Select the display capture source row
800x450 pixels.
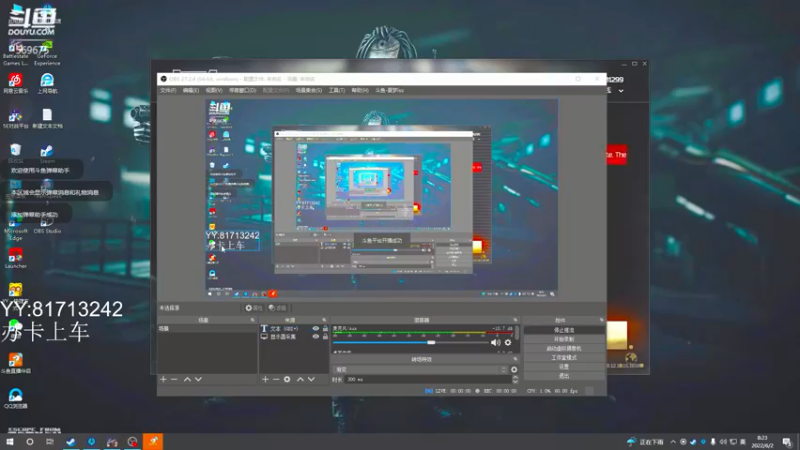pyautogui.click(x=294, y=337)
